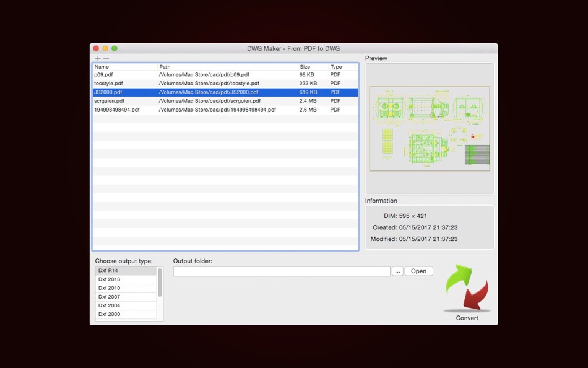Click the output type list scrollbar

click(160, 282)
